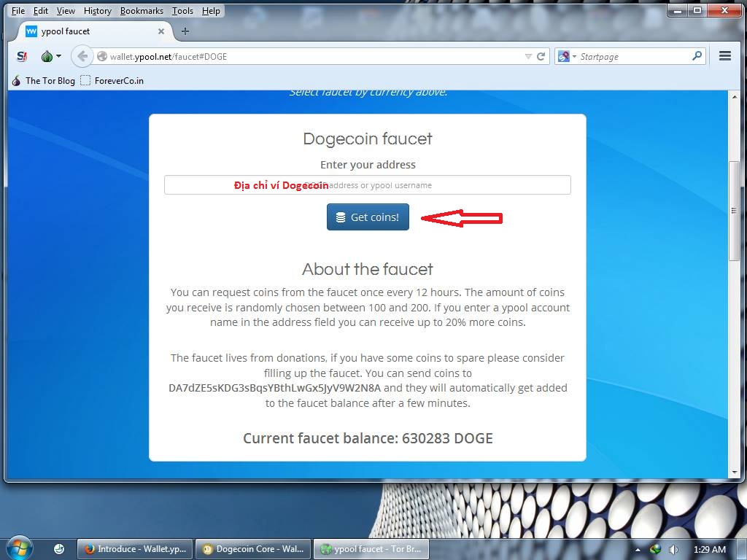Open the File menu

click(18, 10)
